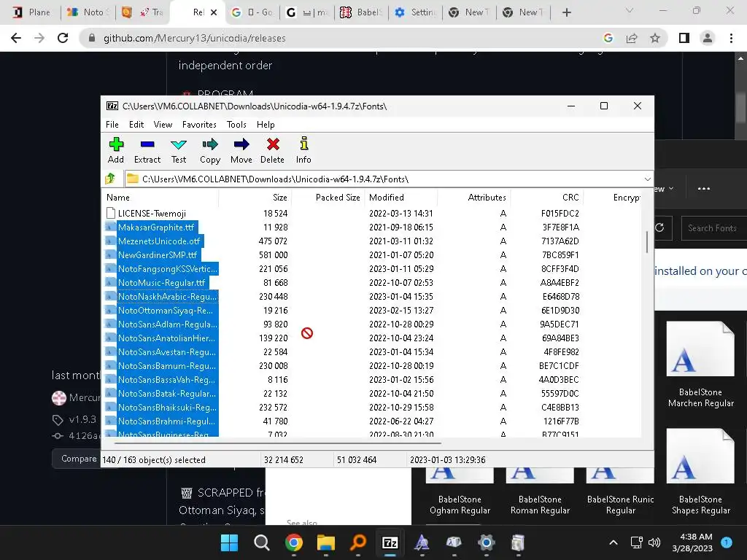Open the View menu in 7-Zip
Image resolution: width=747 pixels, height=560 pixels.
coord(163,124)
